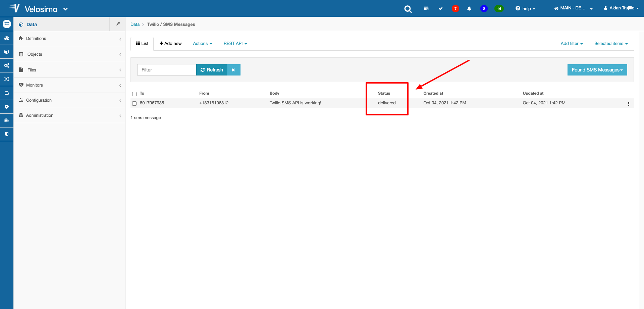Click the 'delivered' status cell
Screen dimensions: 644x309
tap(387, 103)
